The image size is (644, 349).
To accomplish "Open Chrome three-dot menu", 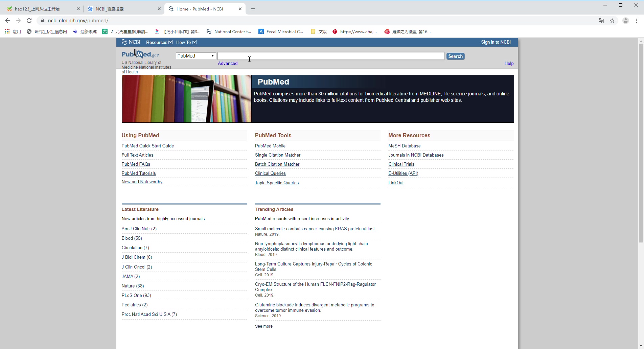I will 637,21.
